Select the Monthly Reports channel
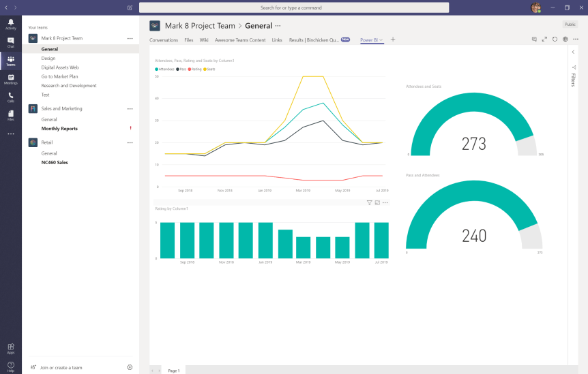The width and height of the screenshot is (588, 374). pyautogui.click(x=59, y=129)
